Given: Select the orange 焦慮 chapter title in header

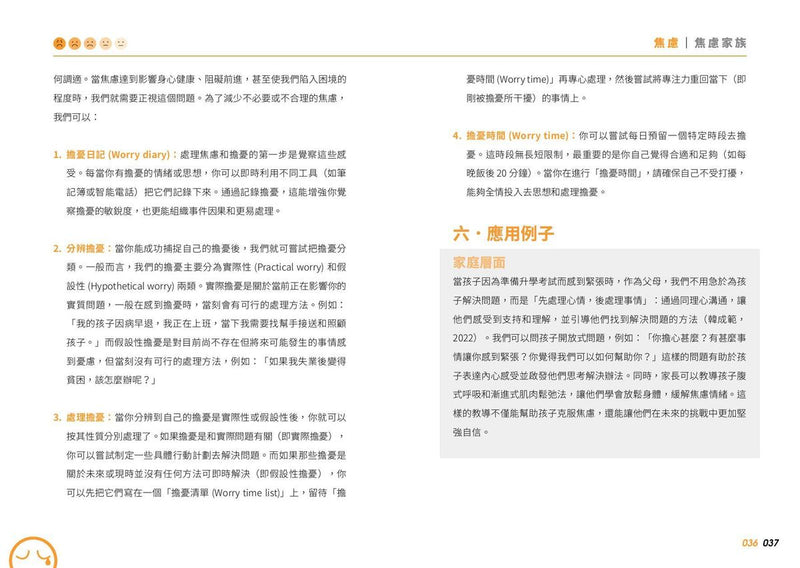Looking at the screenshot, I should point(667,43).
